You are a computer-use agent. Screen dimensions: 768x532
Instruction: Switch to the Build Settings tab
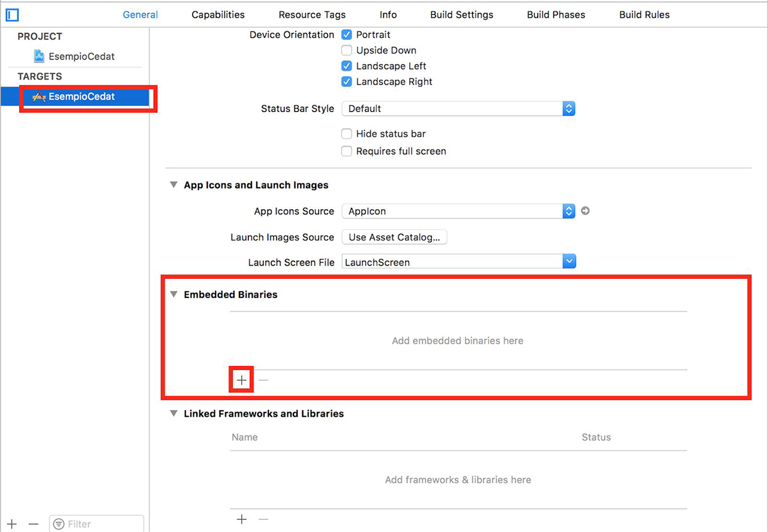click(461, 15)
